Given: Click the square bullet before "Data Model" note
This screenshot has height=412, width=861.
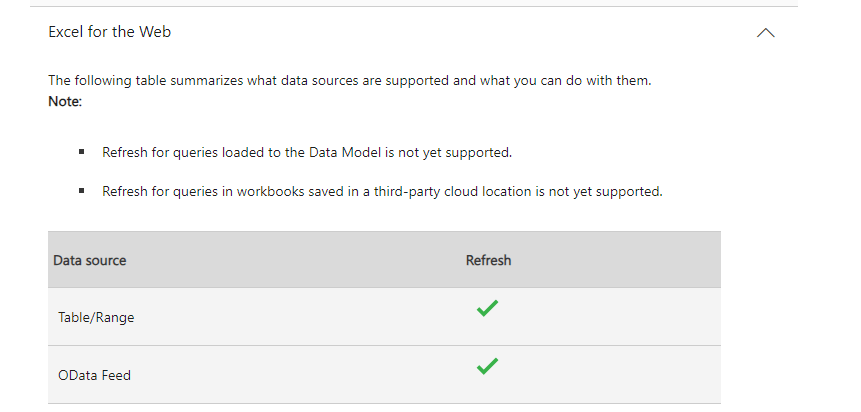Looking at the screenshot, I should click(81, 153).
